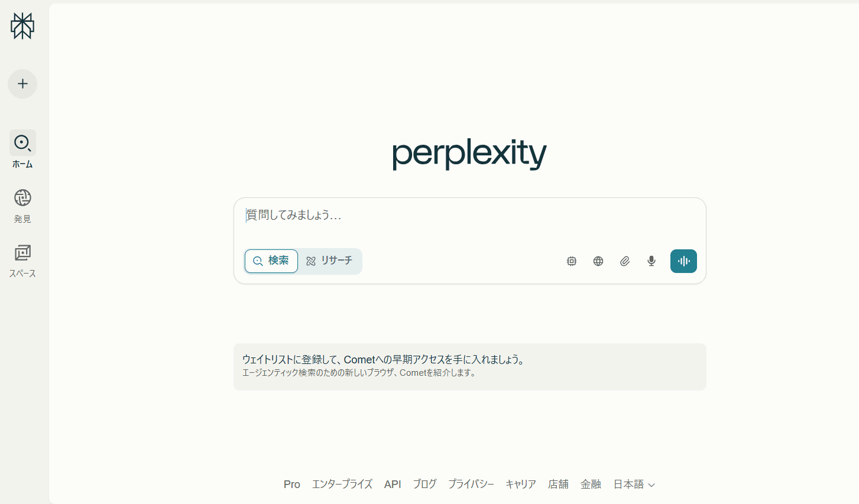The width and height of the screenshot is (859, 504).
Task: Activate the microphone dictation icon
Action: click(651, 261)
